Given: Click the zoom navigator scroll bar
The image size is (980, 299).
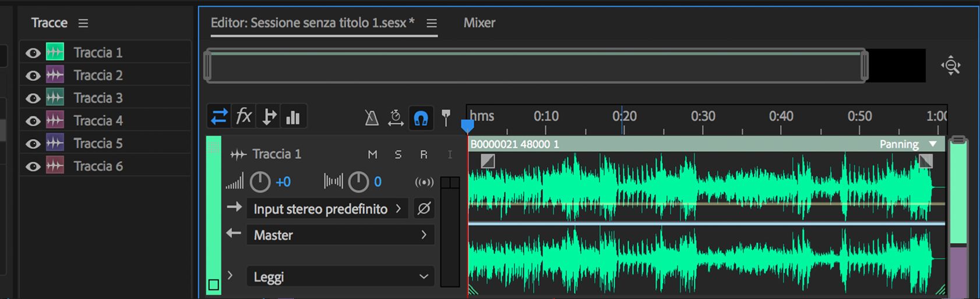Looking at the screenshot, I should (536, 66).
